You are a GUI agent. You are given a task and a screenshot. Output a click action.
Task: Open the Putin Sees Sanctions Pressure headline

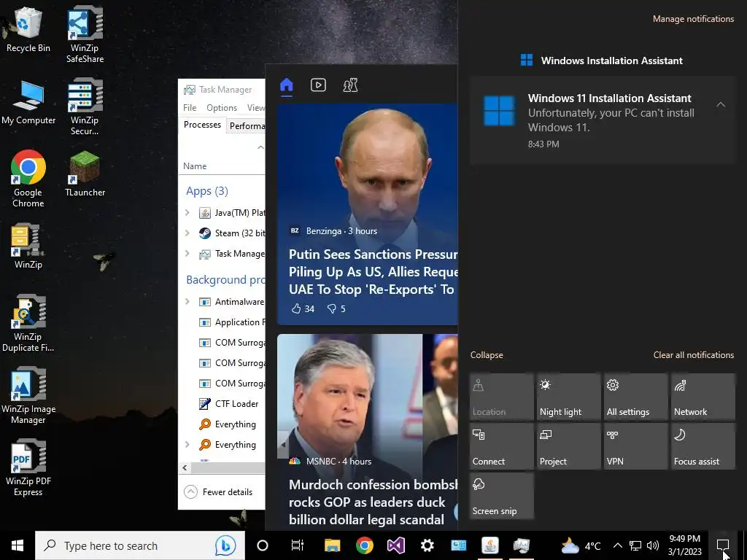pos(373,271)
